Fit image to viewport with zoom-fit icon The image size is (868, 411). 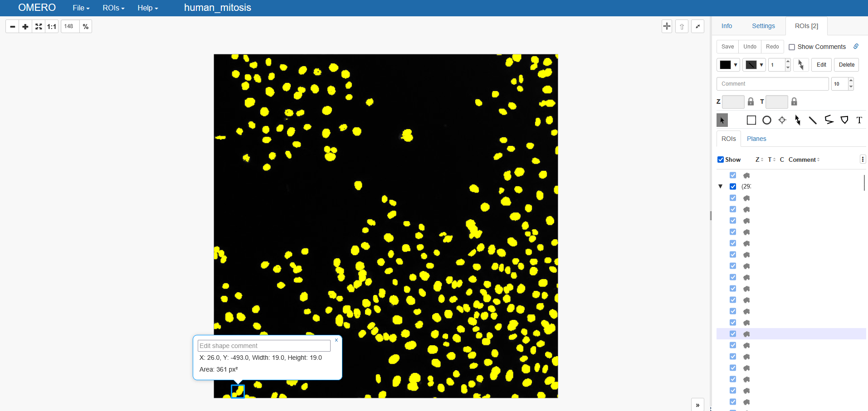coord(39,27)
